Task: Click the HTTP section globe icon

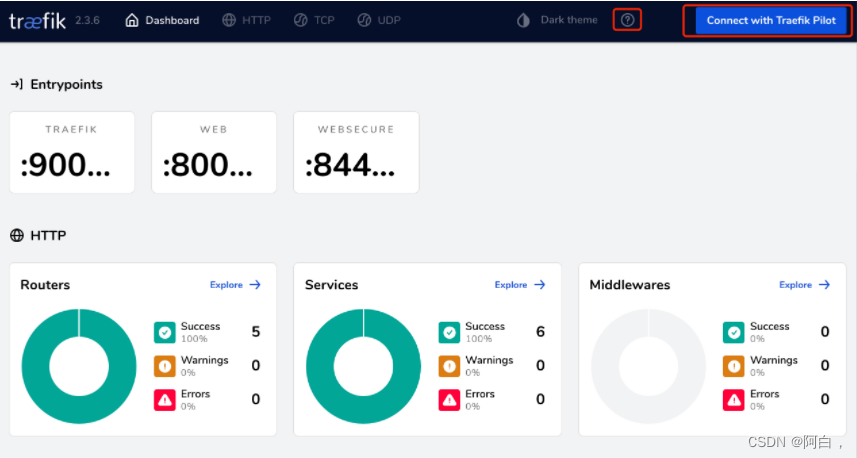Action: pyautogui.click(x=17, y=235)
